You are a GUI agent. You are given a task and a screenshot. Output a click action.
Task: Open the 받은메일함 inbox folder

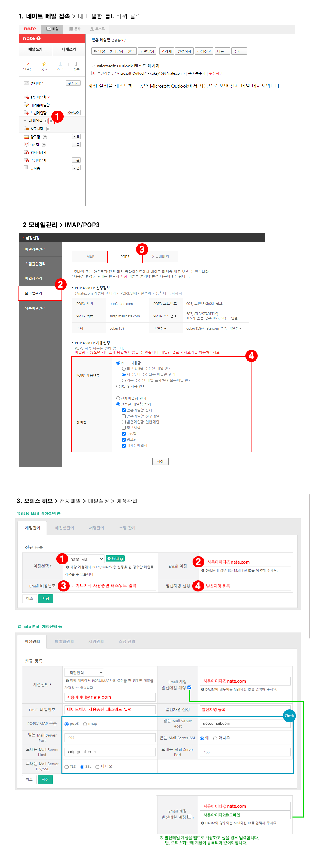click(x=38, y=97)
